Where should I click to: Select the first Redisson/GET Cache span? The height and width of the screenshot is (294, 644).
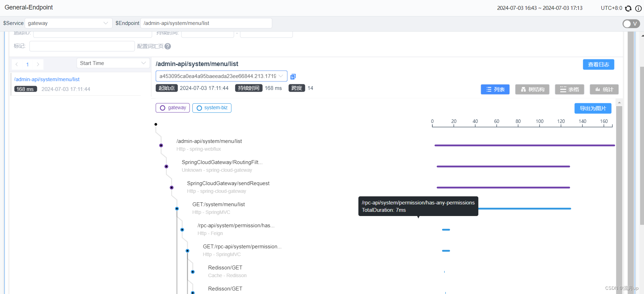pyautogui.click(x=225, y=268)
